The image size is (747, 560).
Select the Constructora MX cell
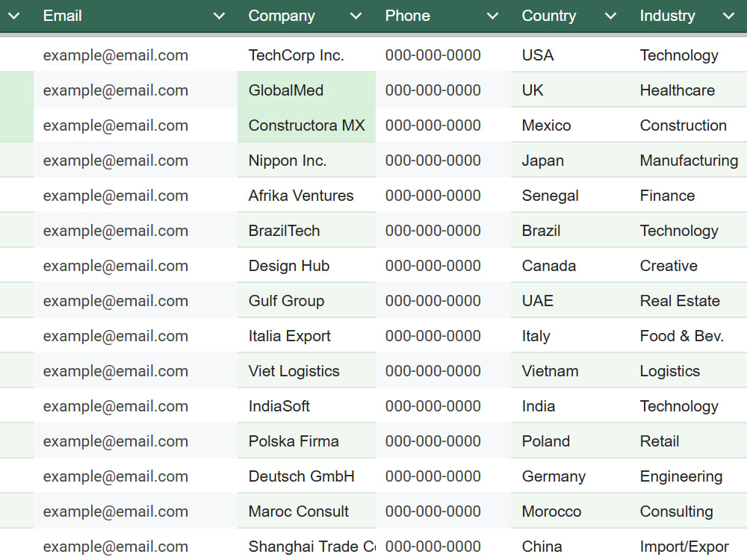tap(306, 125)
